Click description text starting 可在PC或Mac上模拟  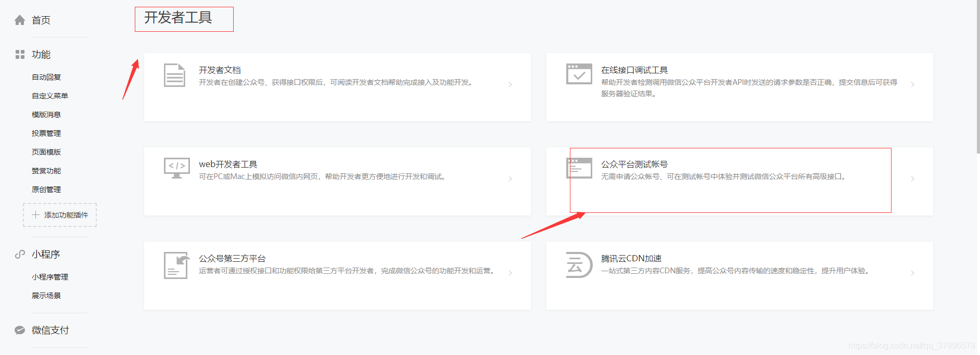(x=323, y=176)
